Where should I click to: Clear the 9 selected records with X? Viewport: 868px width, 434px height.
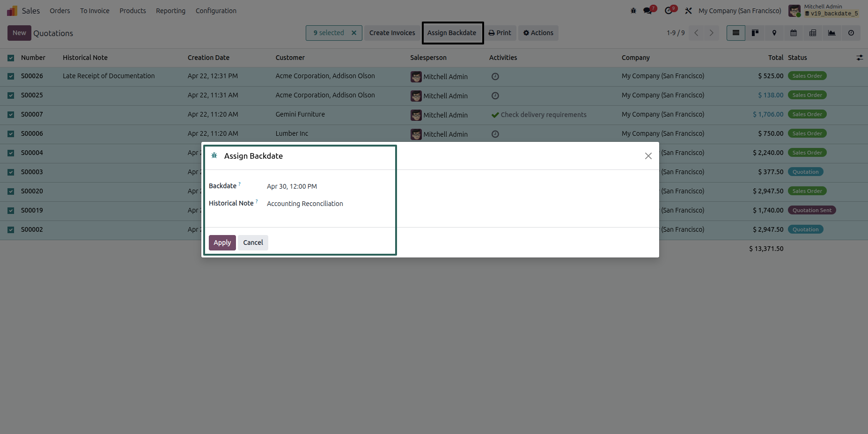click(x=354, y=33)
